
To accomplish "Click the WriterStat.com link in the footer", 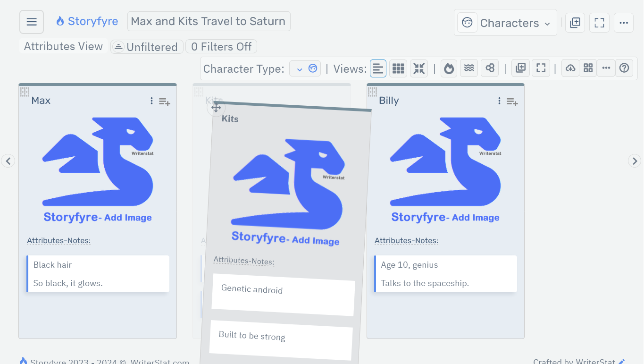I will click(159, 361).
